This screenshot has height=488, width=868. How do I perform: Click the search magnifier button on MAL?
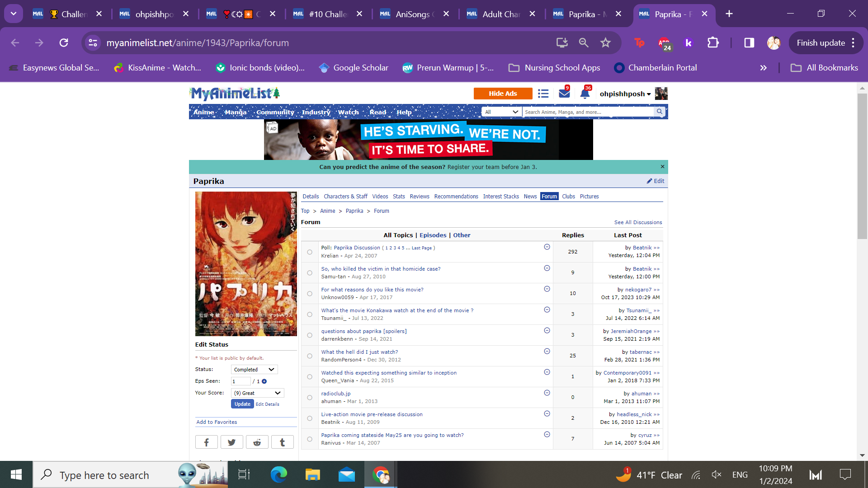(660, 112)
